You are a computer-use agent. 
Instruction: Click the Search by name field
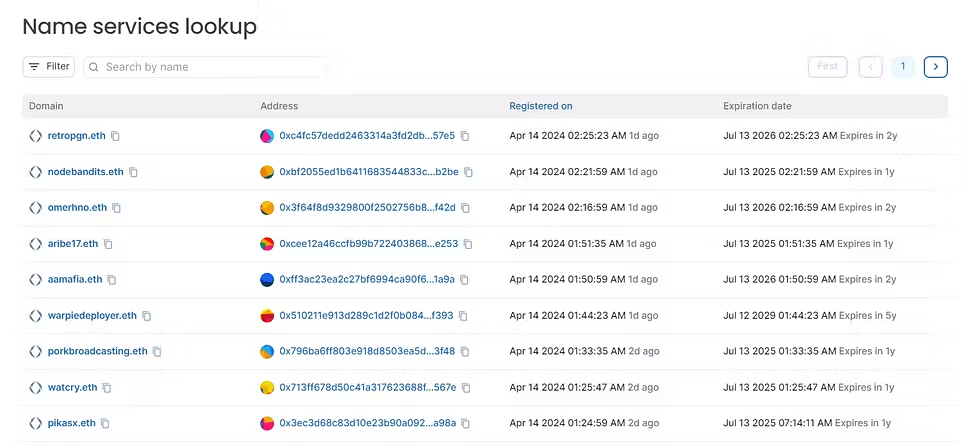[x=204, y=67]
